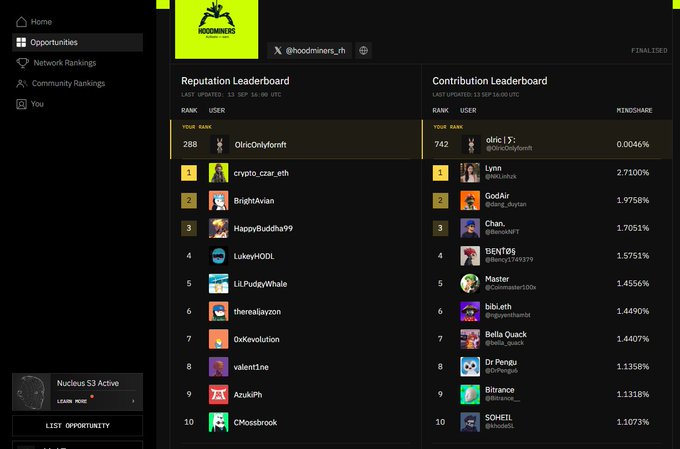
Task: Click the Mindshare column header
Action: [x=634, y=111]
